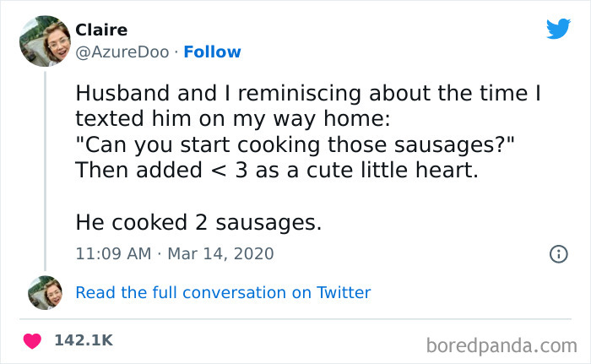Open the Claire display name

pyautogui.click(x=101, y=30)
